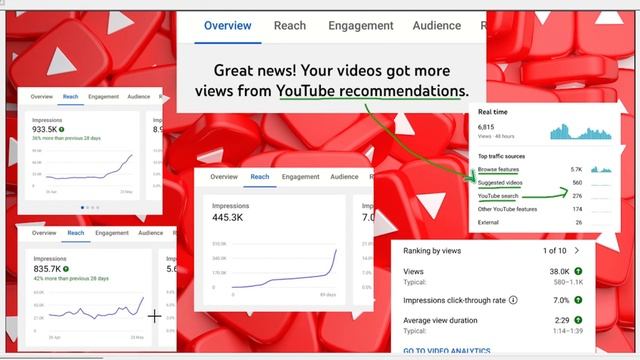Open info icon beside Impressions click-through rate
The image size is (640, 360).
point(513,300)
